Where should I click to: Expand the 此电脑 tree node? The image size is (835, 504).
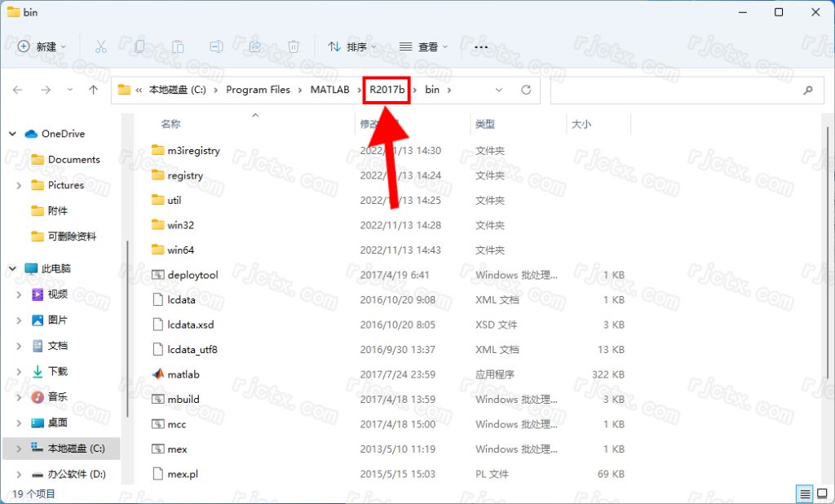[x=13, y=268]
